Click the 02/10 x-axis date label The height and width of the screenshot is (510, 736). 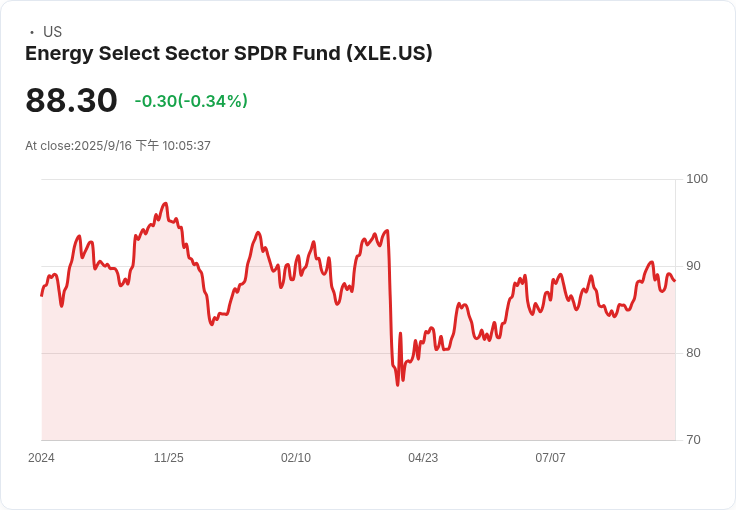[296, 457]
